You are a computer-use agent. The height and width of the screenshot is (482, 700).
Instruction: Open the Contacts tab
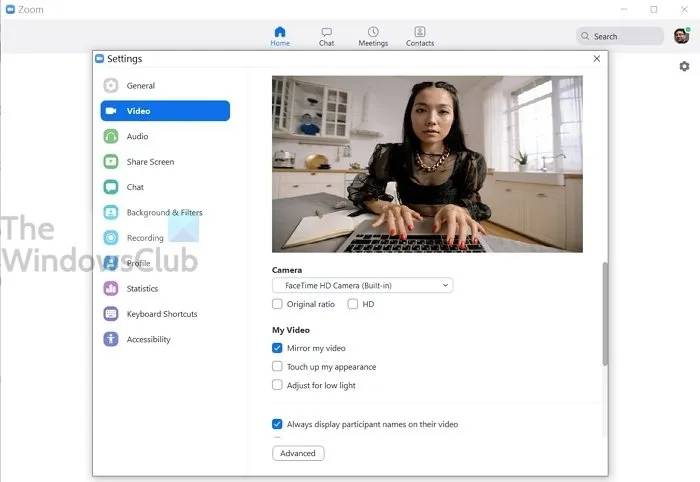tap(420, 36)
